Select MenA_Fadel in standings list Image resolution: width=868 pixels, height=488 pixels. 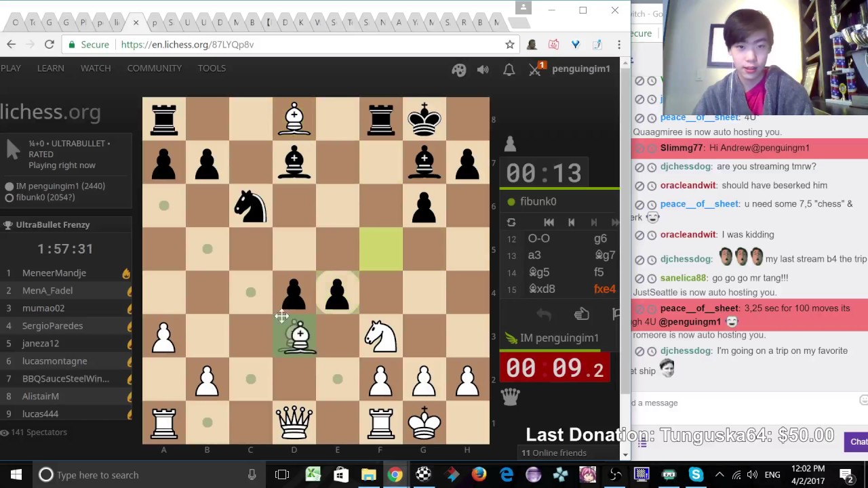point(47,290)
